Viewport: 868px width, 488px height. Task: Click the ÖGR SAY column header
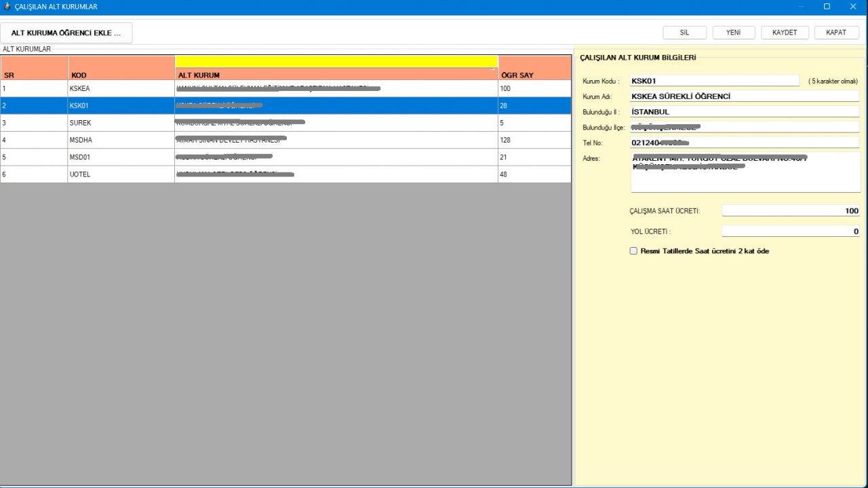(534, 75)
